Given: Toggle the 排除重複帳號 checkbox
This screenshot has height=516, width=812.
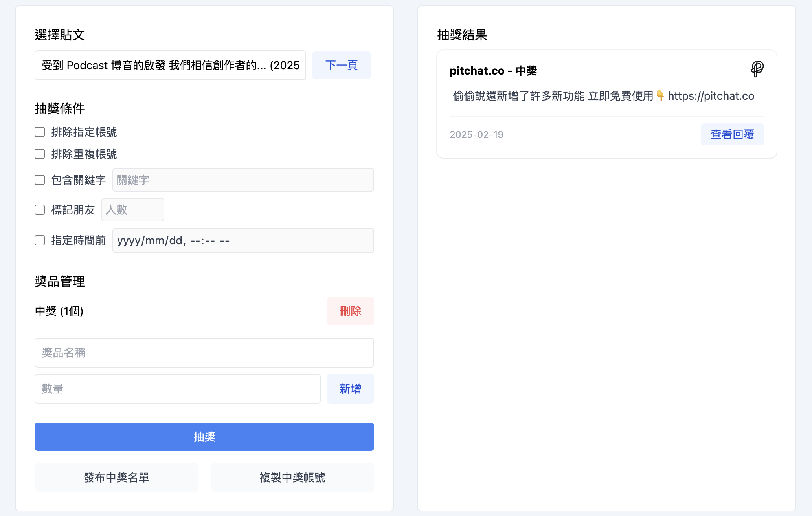Looking at the screenshot, I should 40,154.
